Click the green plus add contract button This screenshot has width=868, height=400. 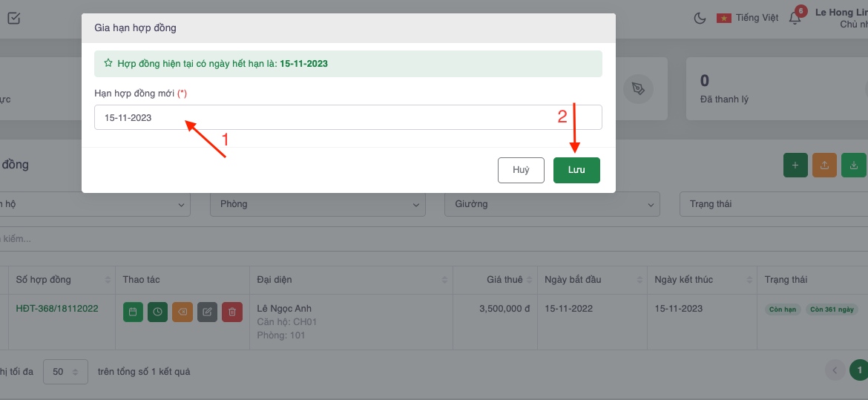[795, 165]
